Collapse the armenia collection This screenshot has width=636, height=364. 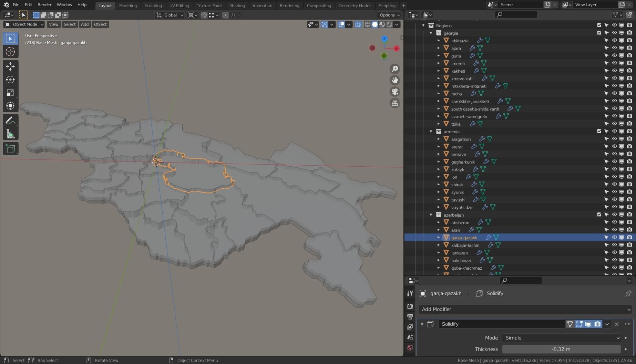coord(431,132)
